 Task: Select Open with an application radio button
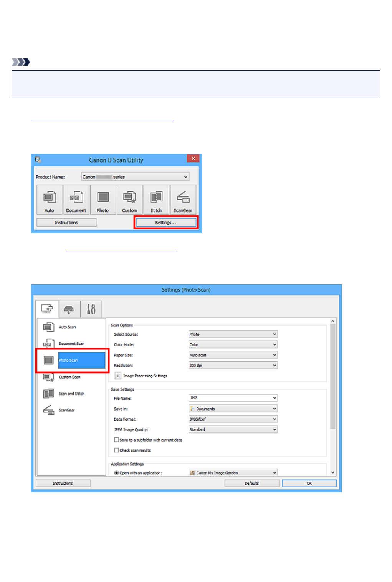pyautogui.click(x=116, y=473)
